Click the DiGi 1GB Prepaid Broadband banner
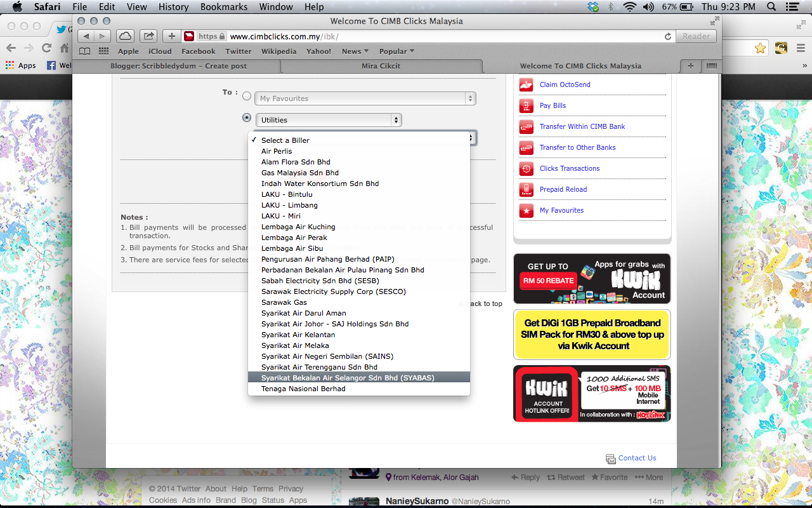Viewport: 812px width, 508px height. pos(592,335)
